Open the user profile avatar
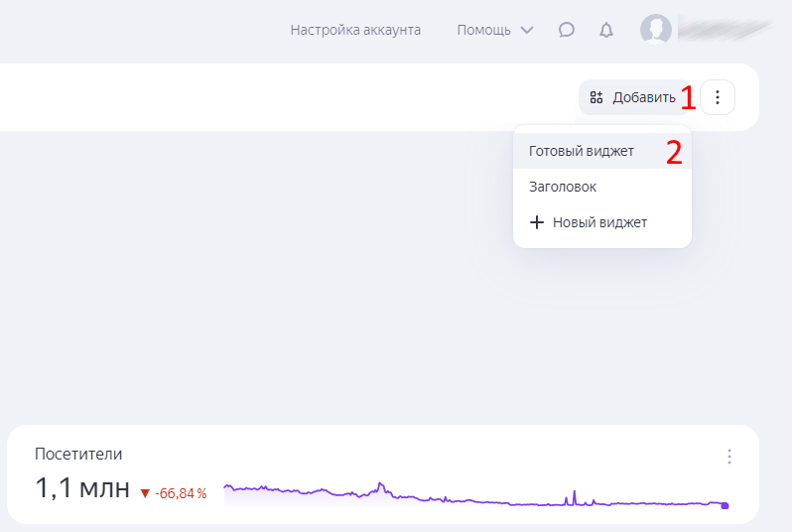The width and height of the screenshot is (792, 532). (655, 30)
